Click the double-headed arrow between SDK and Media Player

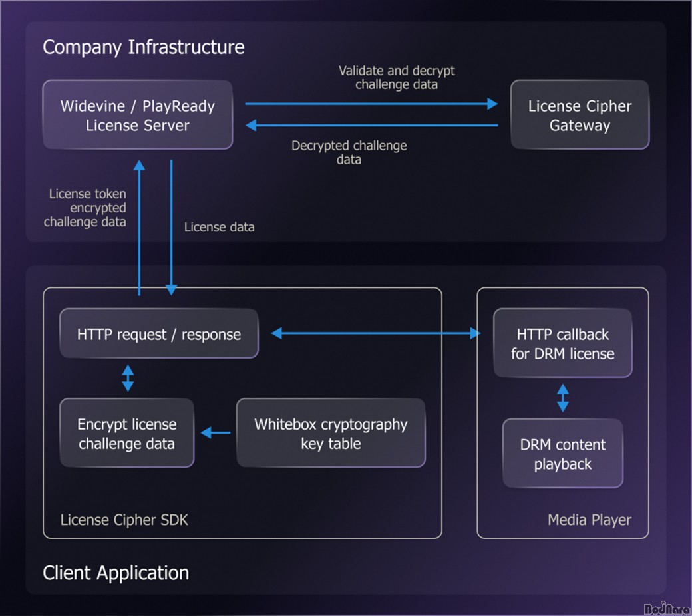pos(375,333)
